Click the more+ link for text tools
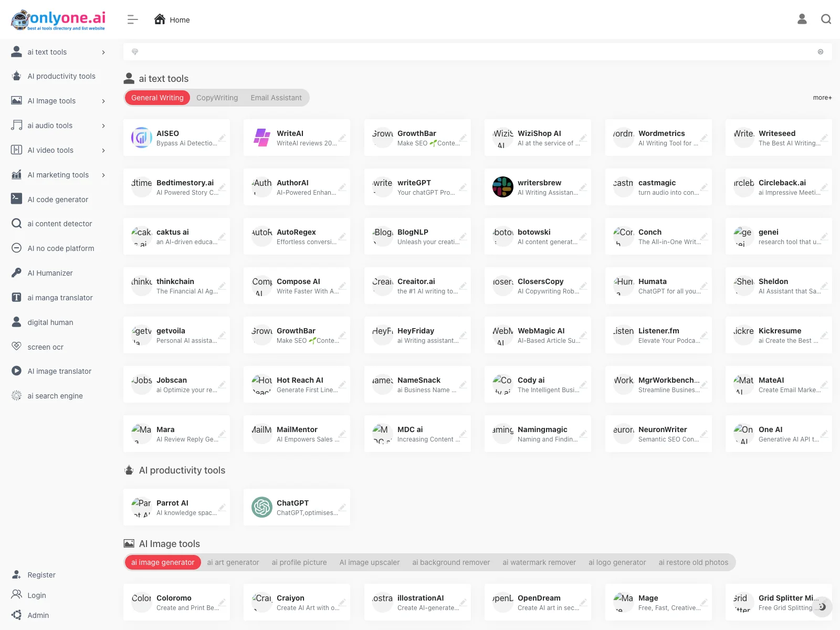Screen dimensions: 840x630 pos(822,98)
